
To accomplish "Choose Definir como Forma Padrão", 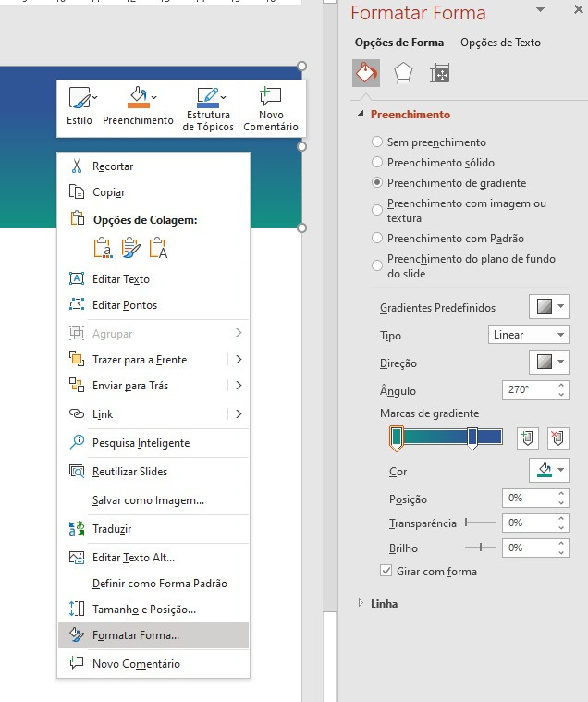I will [x=153, y=584].
